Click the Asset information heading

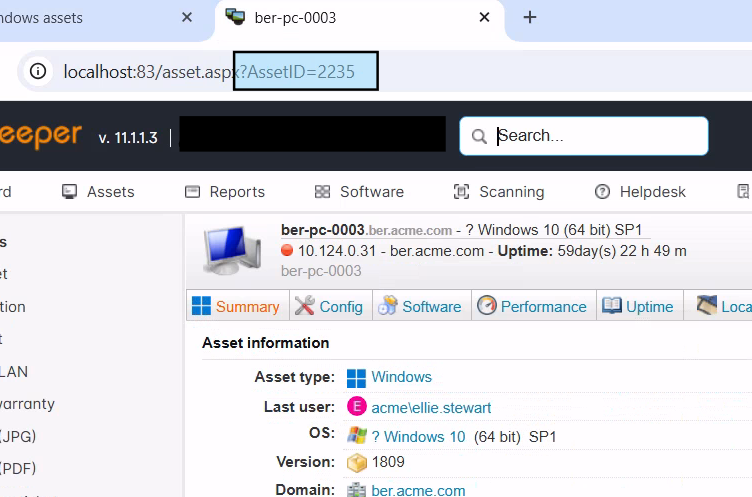pyautogui.click(x=266, y=343)
